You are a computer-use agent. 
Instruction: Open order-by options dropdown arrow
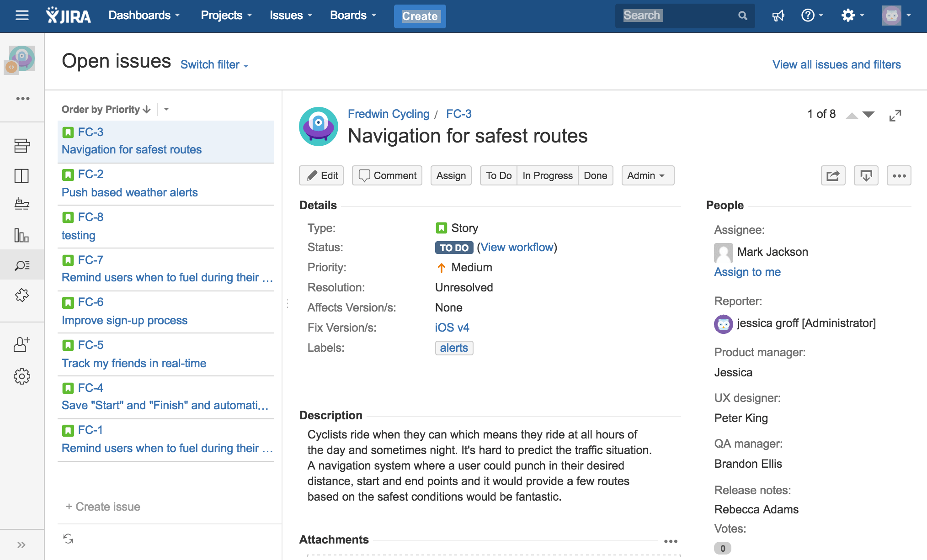[166, 110]
